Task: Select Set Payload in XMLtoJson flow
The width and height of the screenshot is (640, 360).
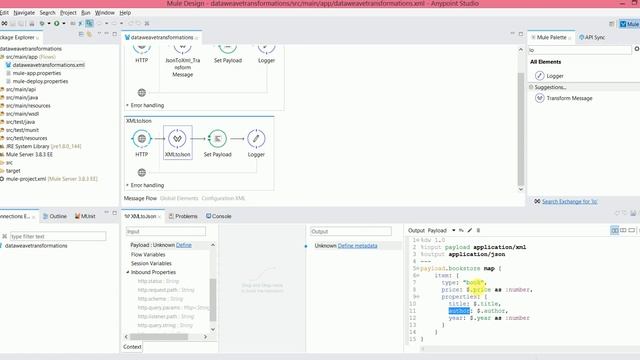Action: click(x=217, y=139)
